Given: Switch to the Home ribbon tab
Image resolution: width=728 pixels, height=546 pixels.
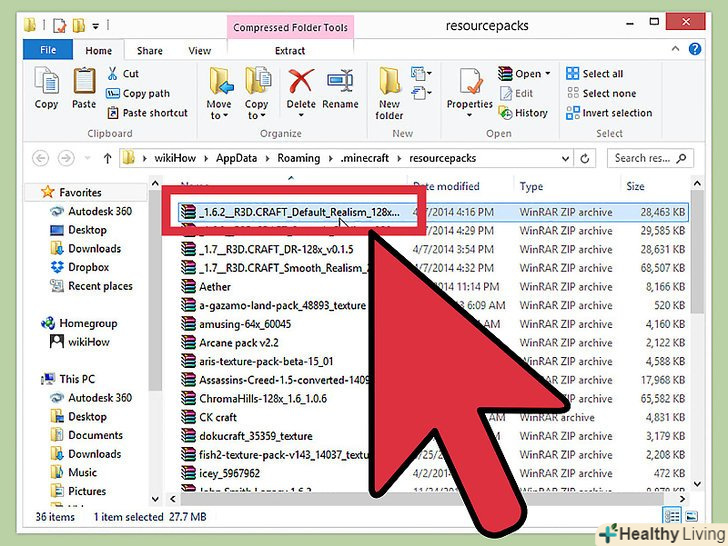Looking at the screenshot, I should (98, 51).
